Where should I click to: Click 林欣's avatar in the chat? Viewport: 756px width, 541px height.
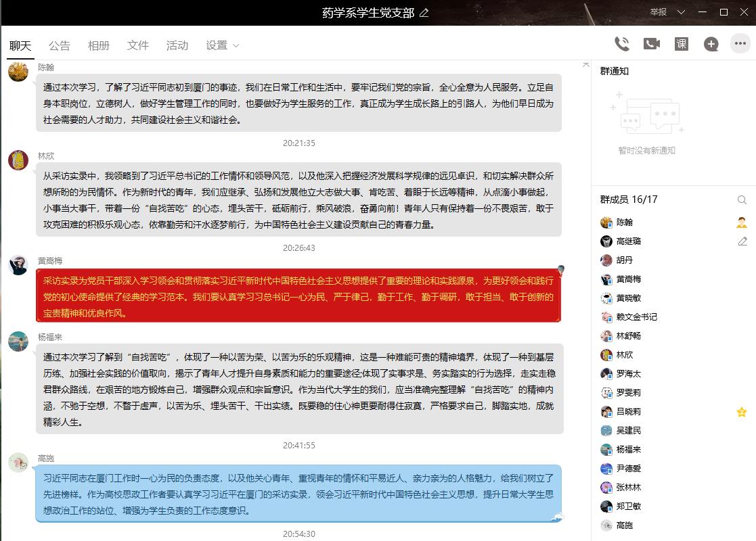[x=18, y=160]
